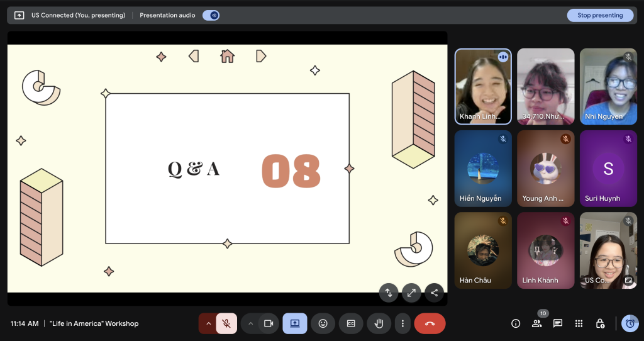
Task: Open the activities grid icon
Action: tap(579, 323)
